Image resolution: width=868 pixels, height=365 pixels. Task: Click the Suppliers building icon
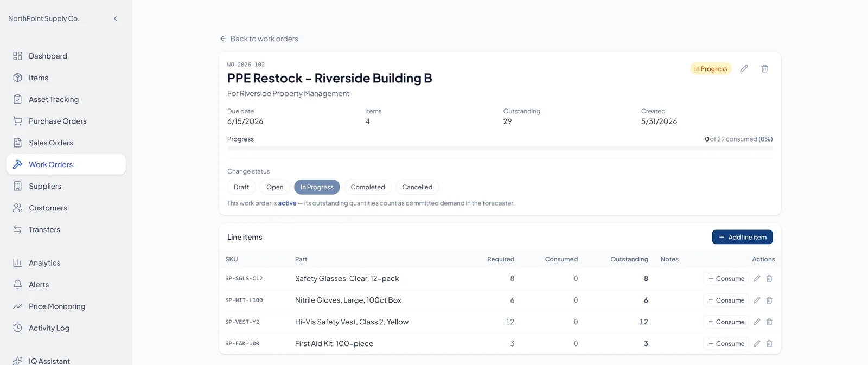[17, 186]
